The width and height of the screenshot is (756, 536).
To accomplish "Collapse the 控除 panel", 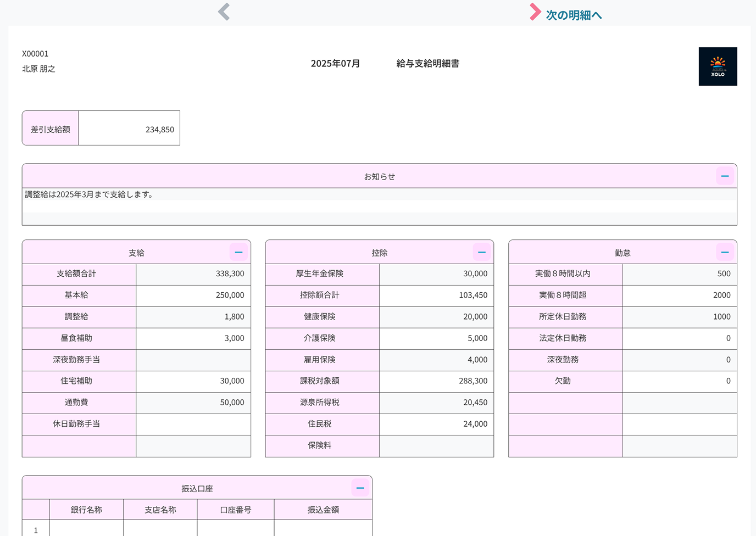I will click(481, 252).
